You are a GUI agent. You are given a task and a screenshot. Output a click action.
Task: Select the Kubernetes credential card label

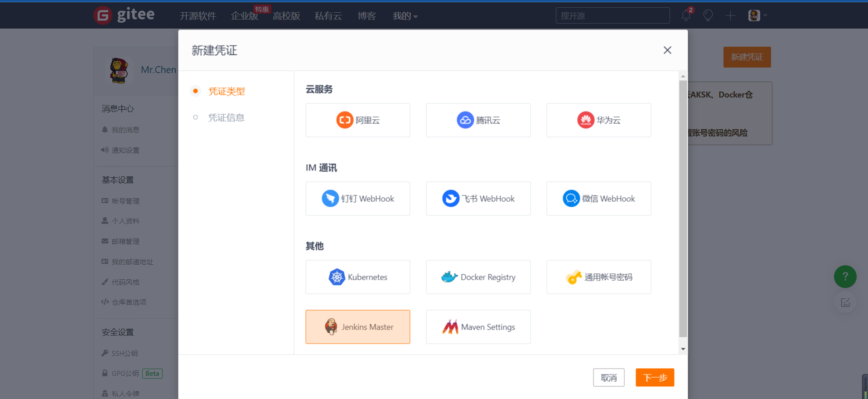[x=367, y=277]
